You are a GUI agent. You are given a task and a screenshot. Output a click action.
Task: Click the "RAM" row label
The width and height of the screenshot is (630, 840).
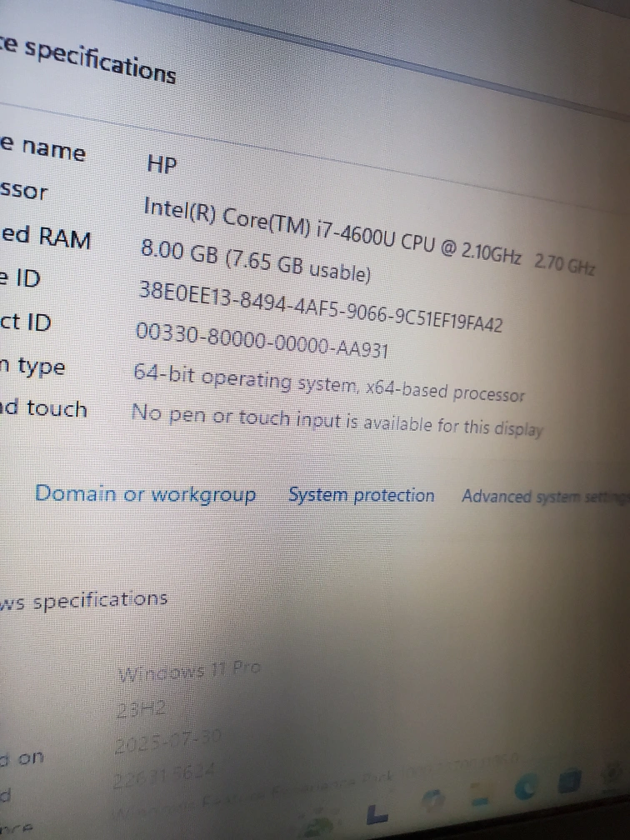63,237
